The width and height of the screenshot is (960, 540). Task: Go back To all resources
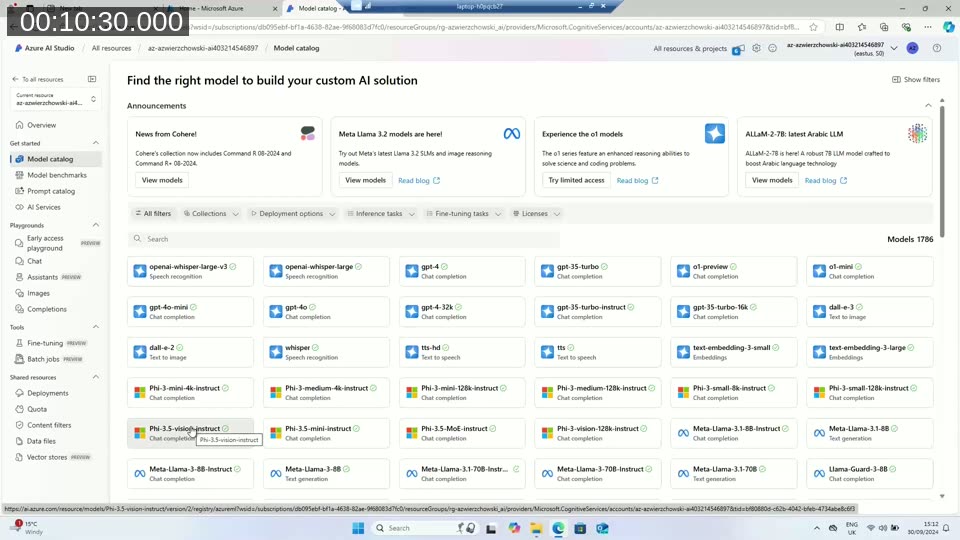[x=37, y=79]
